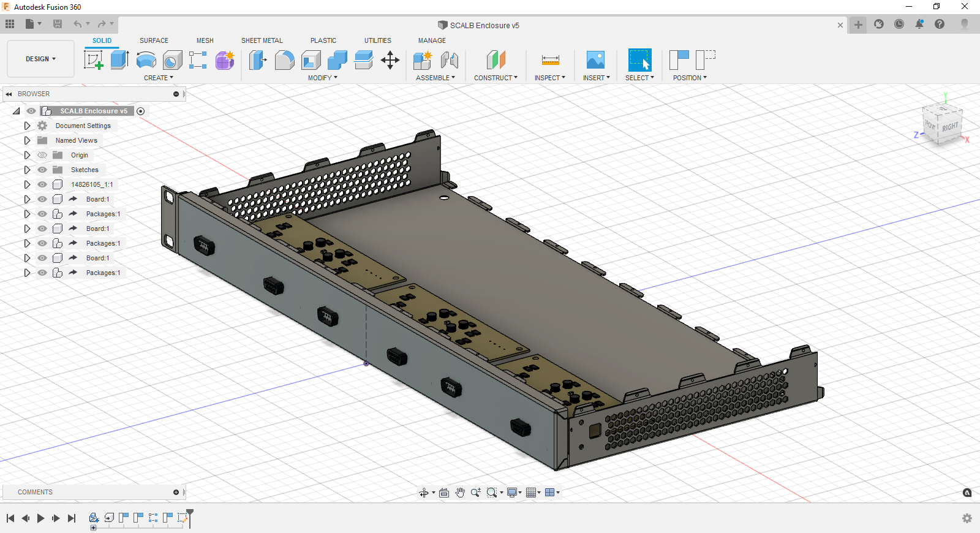The width and height of the screenshot is (980, 533).
Task: Expand the Named Views node
Action: 27,140
